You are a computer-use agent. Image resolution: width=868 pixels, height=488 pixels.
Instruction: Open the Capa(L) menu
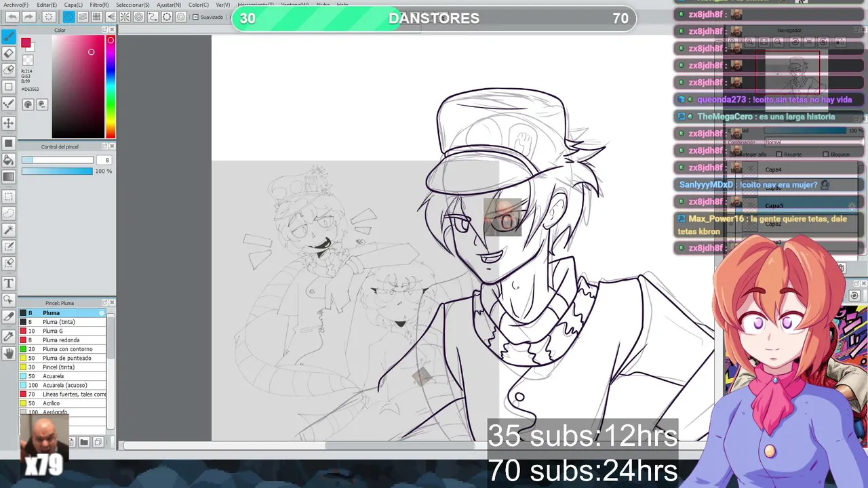coord(73,5)
